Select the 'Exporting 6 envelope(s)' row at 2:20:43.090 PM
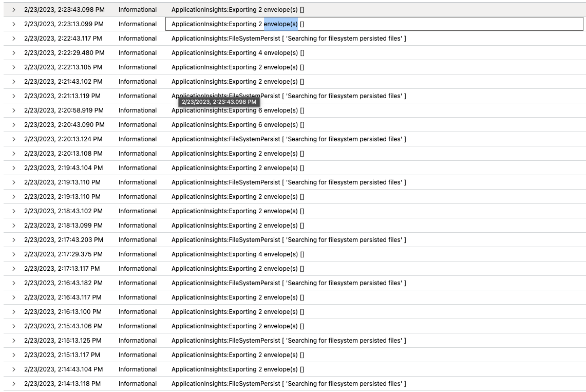 coord(308,125)
